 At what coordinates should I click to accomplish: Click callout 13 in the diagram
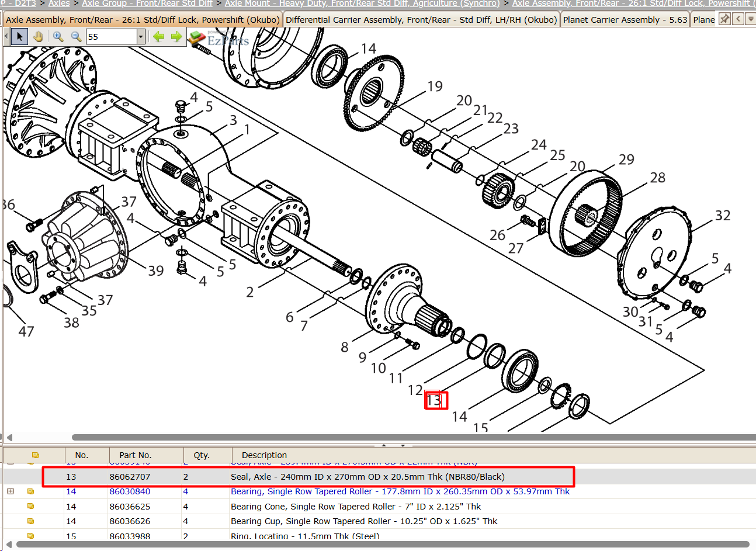pos(434,400)
